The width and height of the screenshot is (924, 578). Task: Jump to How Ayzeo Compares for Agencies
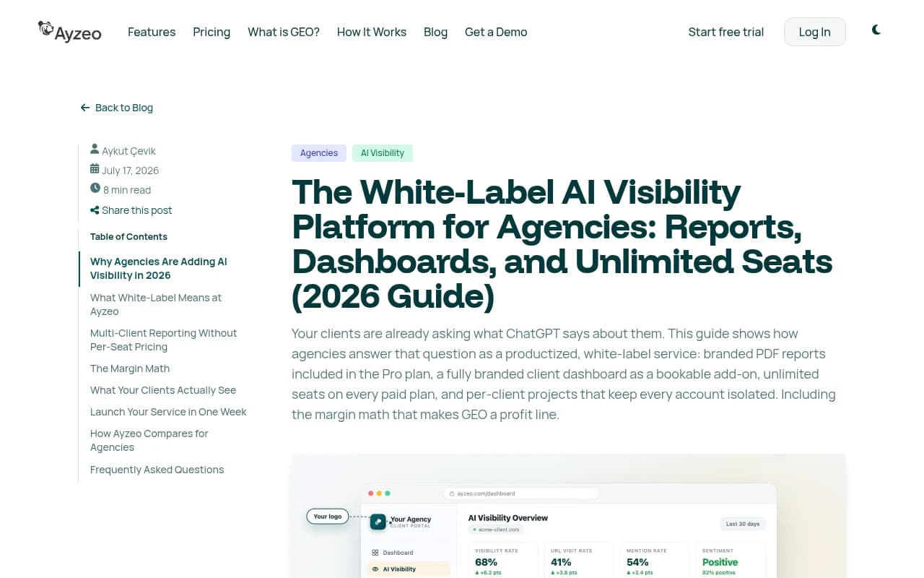[149, 440]
